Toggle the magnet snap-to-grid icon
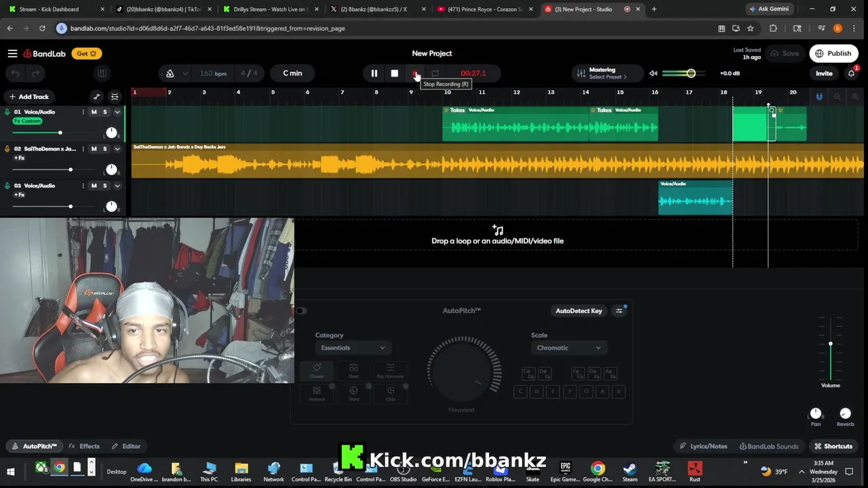 click(x=818, y=97)
